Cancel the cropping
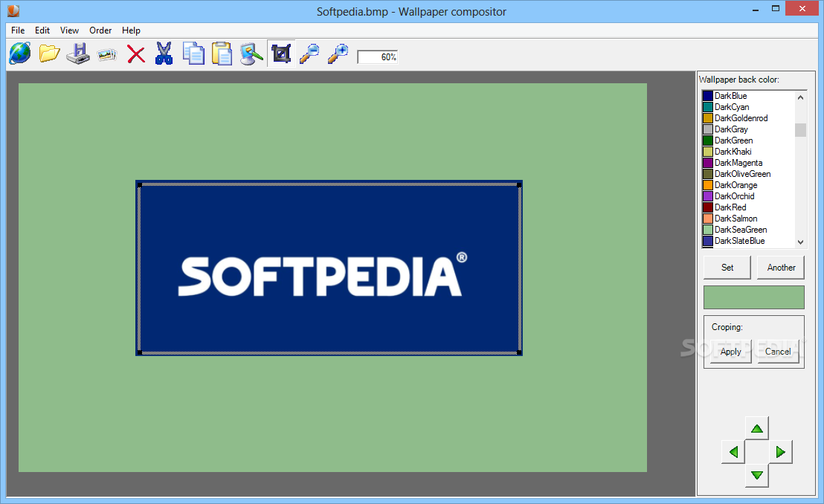The height and width of the screenshot is (504, 824). (778, 352)
